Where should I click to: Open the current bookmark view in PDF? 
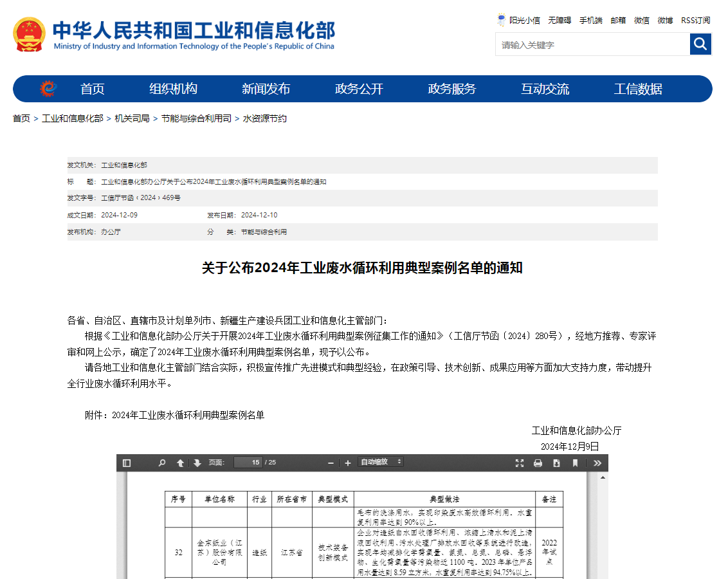pos(574,462)
